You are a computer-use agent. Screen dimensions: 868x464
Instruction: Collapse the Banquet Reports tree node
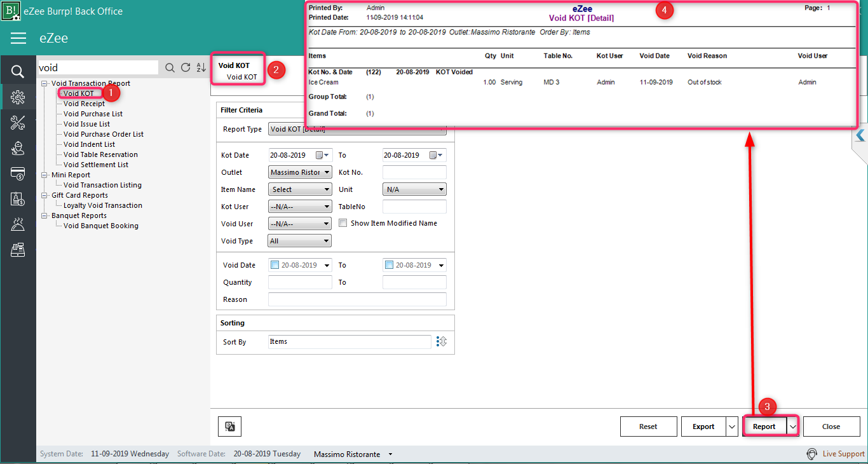click(44, 215)
